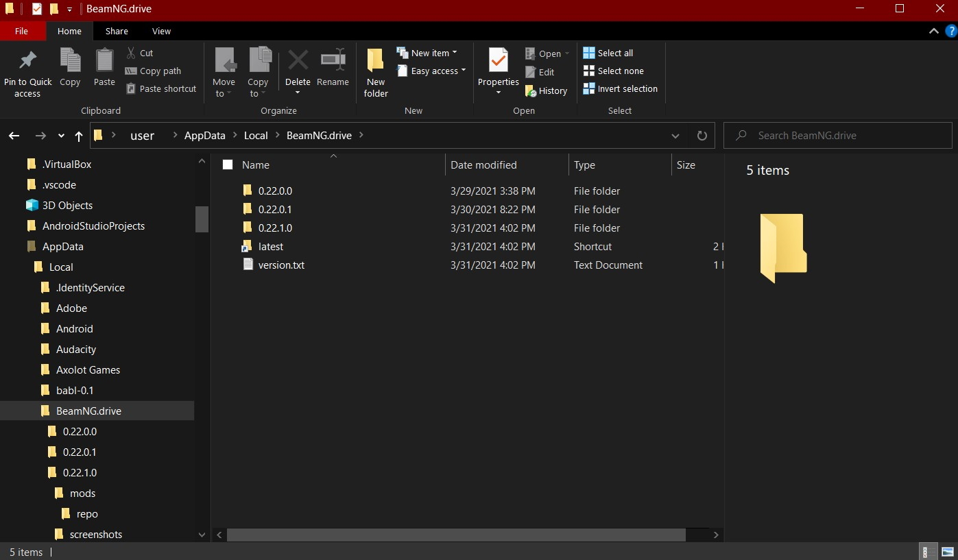Collapse the ribbon with chevron
The image size is (958, 560).
[x=933, y=31]
